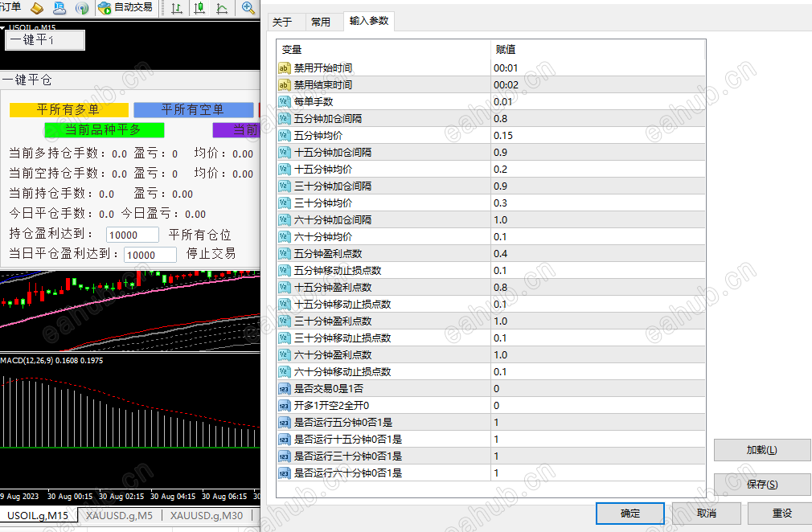Click the 当日平仓盈利达到 input field
The height and width of the screenshot is (532, 812).
click(150, 255)
